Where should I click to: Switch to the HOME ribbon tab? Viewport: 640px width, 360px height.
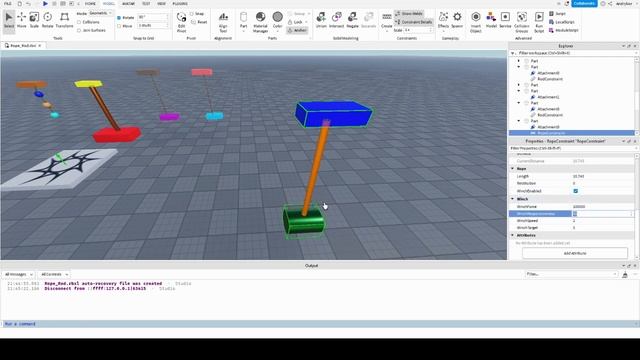point(90,4)
